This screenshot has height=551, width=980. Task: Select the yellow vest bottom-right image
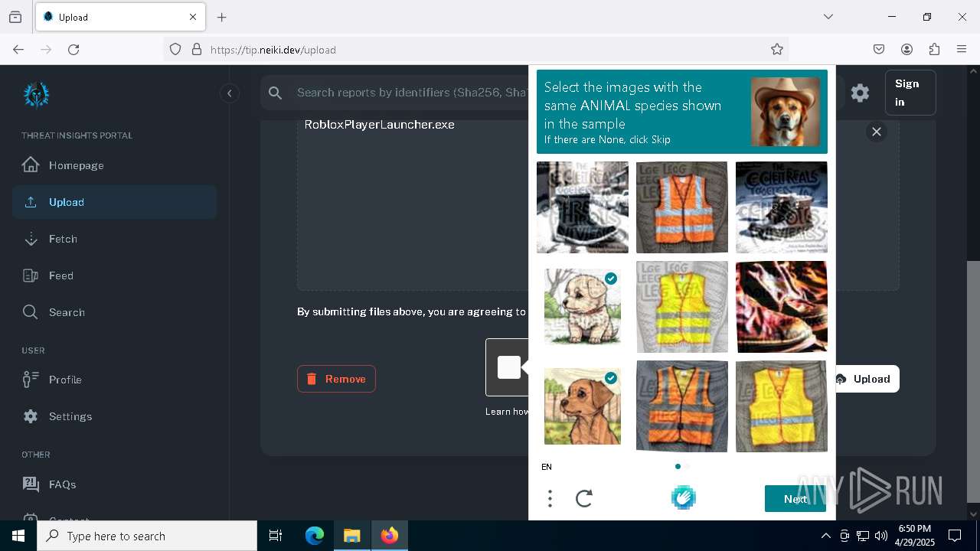coord(782,406)
